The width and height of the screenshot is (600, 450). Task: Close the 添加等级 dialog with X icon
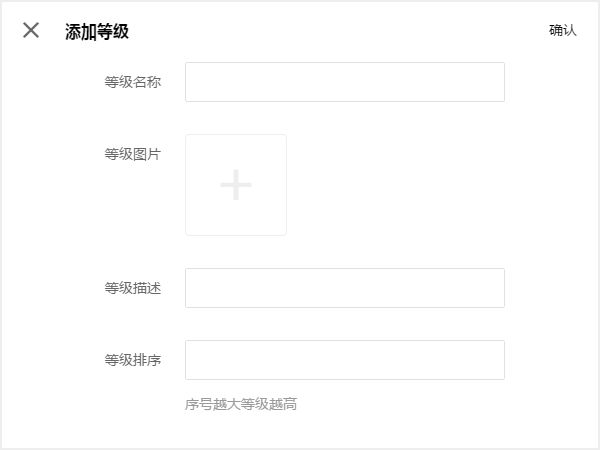tap(31, 30)
